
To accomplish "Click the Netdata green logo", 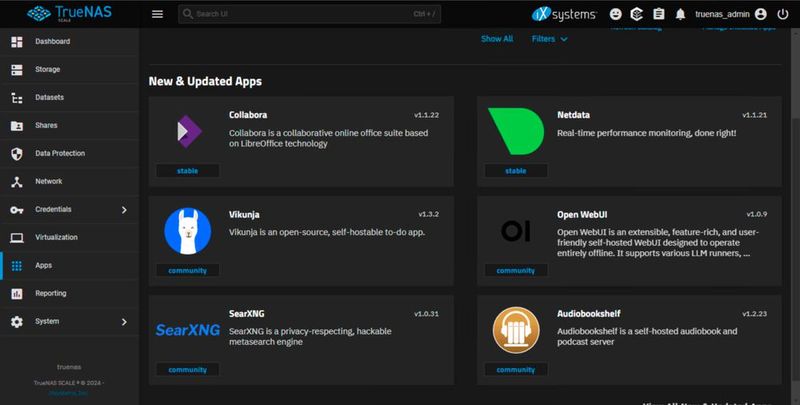I will pyautogui.click(x=515, y=130).
